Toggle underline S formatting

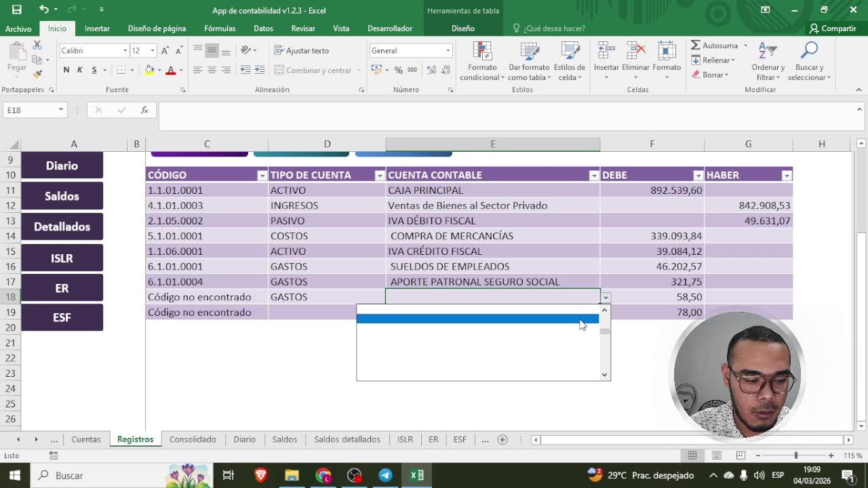(x=94, y=70)
